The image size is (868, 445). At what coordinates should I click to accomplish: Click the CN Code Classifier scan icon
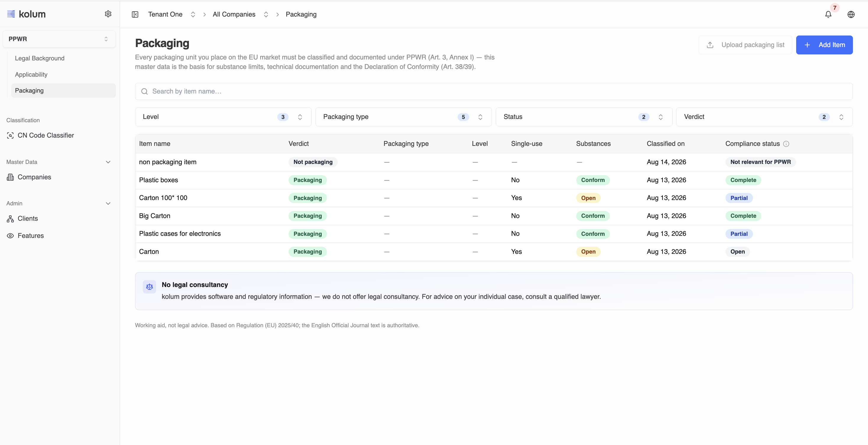[x=10, y=135]
